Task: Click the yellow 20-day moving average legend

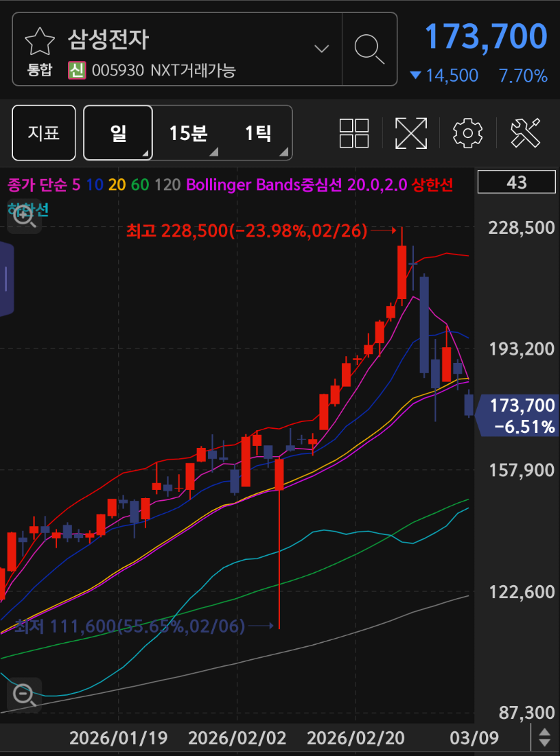Action: (x=117, y=185)
